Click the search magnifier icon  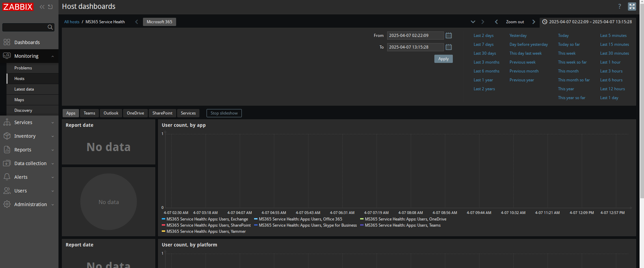[50, 27]
